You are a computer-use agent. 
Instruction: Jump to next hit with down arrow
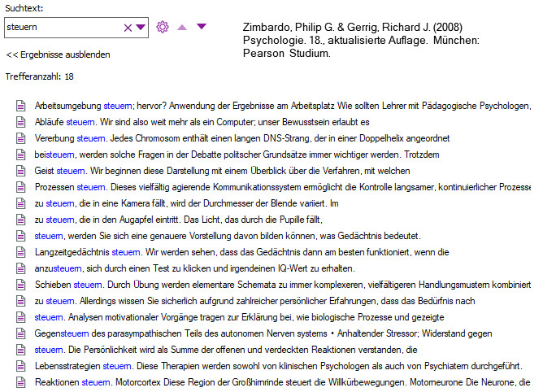click(202, 26)
